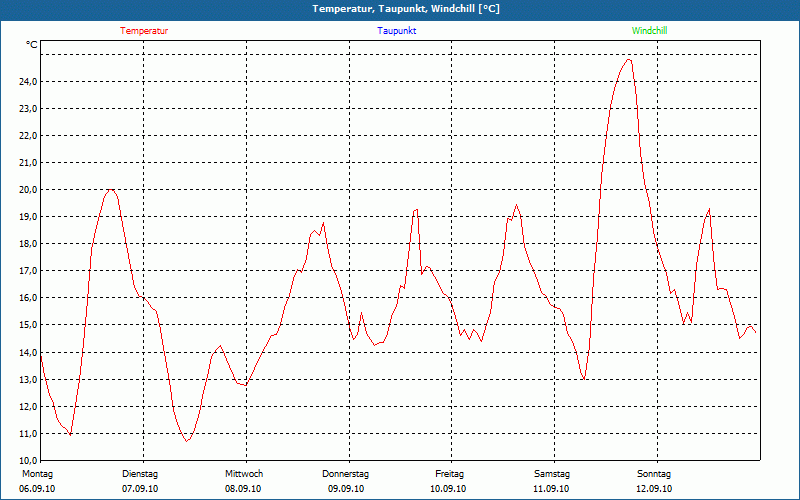Click the 06.09.10 date label
Viewport: 800px width, 500px height.
(x=37, y=489)
